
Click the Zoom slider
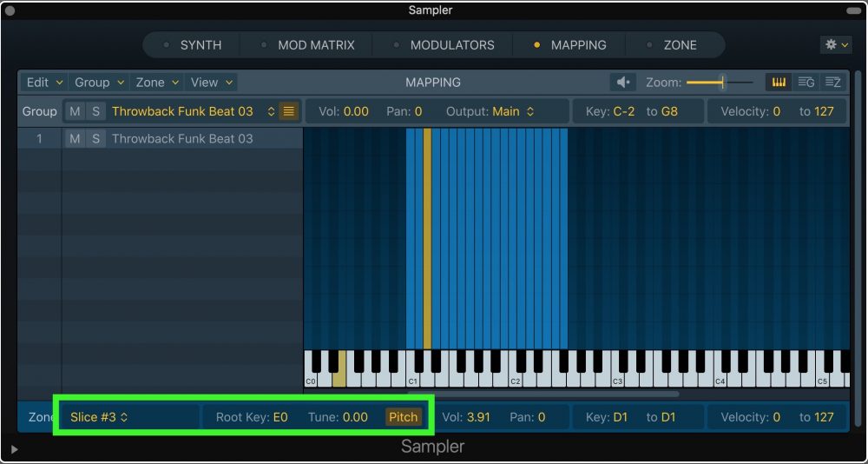point(720,83)
